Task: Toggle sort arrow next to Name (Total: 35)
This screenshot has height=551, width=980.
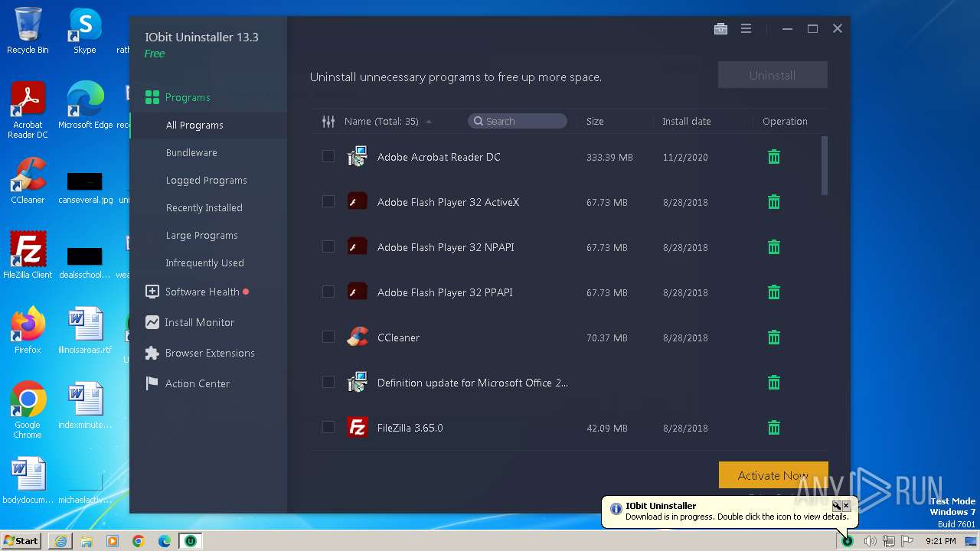Action: coord(429,122)
